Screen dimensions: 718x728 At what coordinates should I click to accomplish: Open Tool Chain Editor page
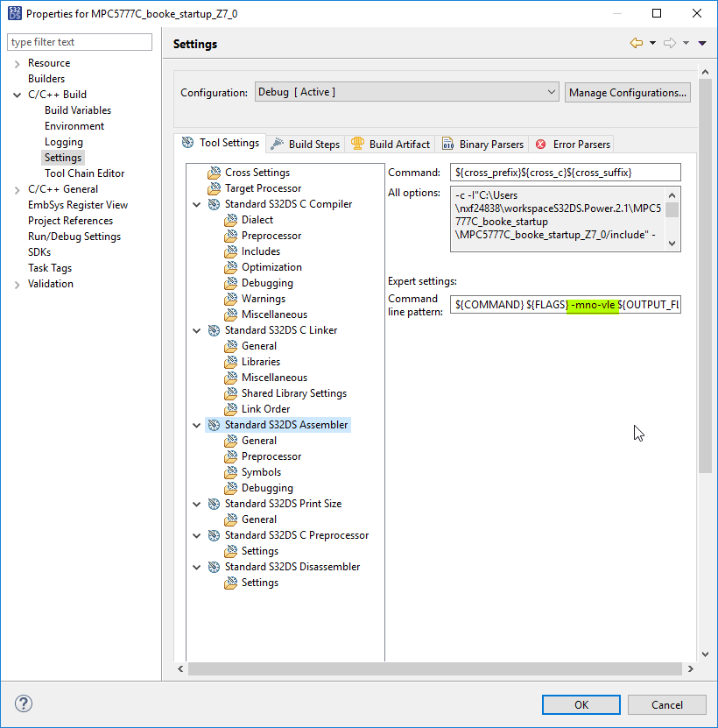pos(84,173)
